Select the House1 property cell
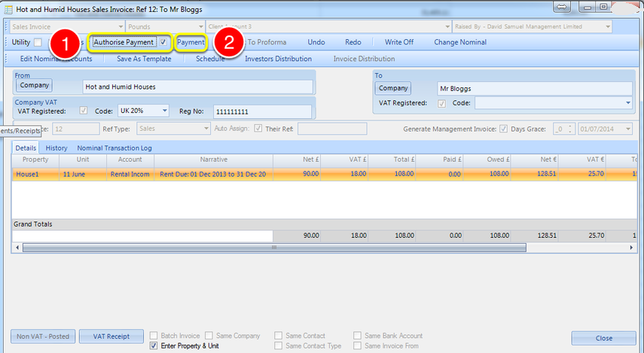This screenshot has width=644, height=353. (35, 174)
